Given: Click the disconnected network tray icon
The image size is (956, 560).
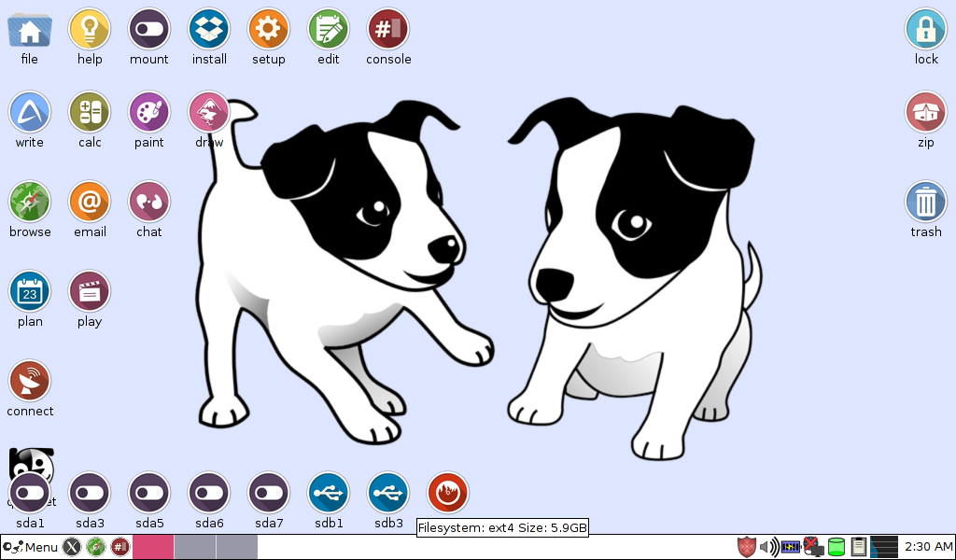Looking at the screenshot, I should [813, 547].
